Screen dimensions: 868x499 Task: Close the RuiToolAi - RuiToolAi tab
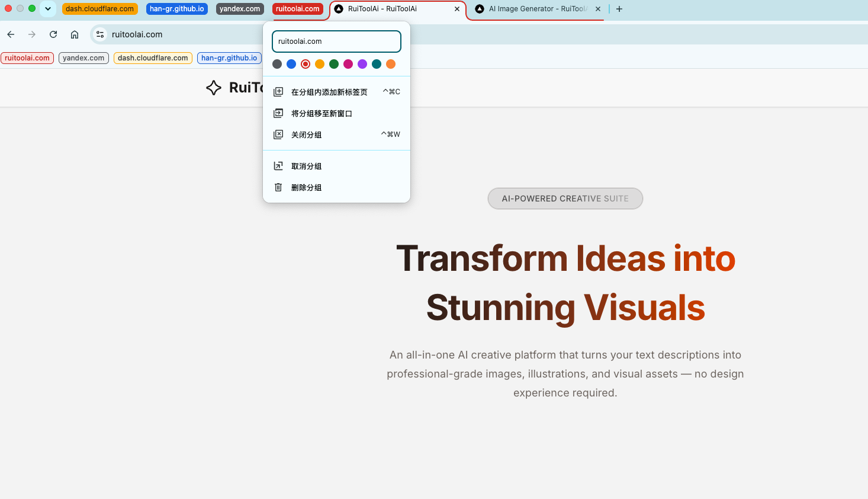pyautogui.click(x=457, y=9)
